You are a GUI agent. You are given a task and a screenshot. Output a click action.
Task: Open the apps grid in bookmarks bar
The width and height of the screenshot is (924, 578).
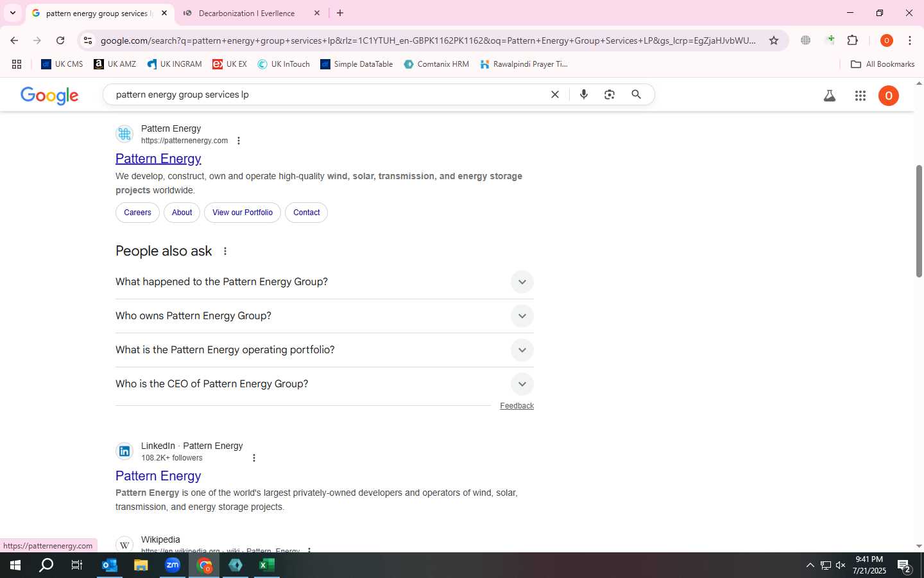pos(17,64)
